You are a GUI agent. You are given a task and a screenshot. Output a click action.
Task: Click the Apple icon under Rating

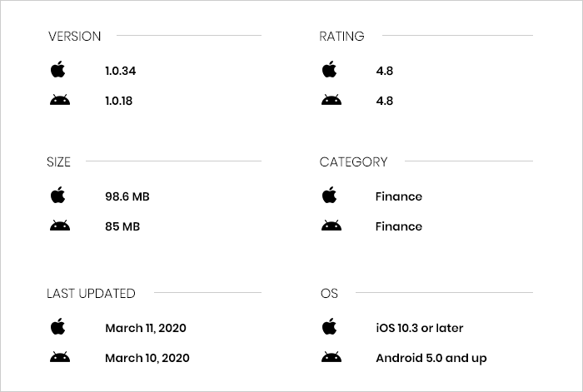point(330,70)
